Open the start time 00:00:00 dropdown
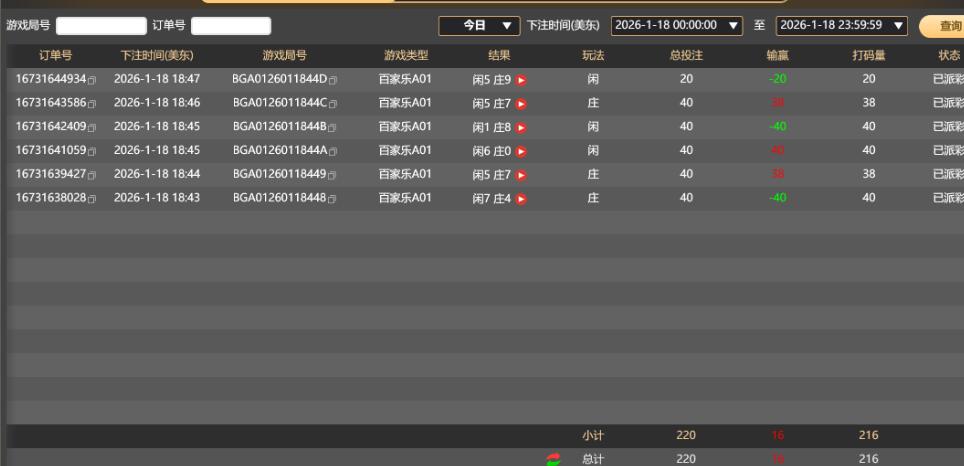This screenshot has height=466, width=964. pos(677,25)
